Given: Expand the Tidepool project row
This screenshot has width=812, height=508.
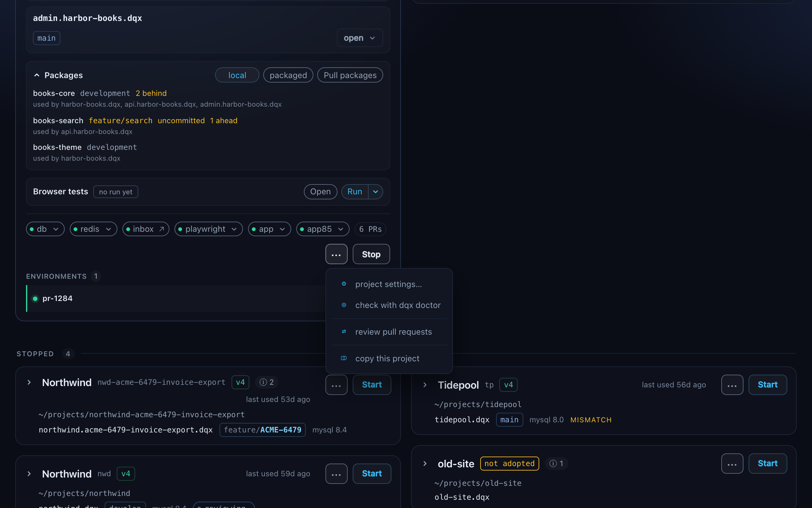Looking at the screenshot, I should [425, 385].
